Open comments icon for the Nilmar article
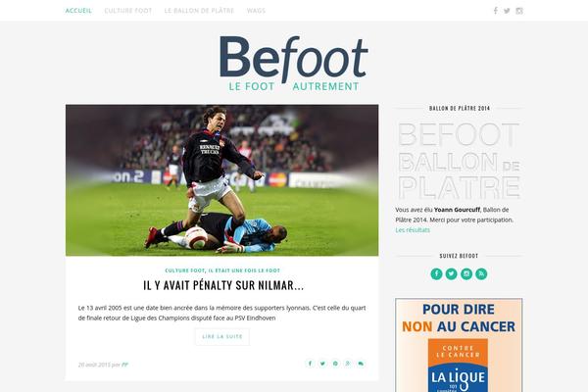The image size is (588, 392). 361,364
